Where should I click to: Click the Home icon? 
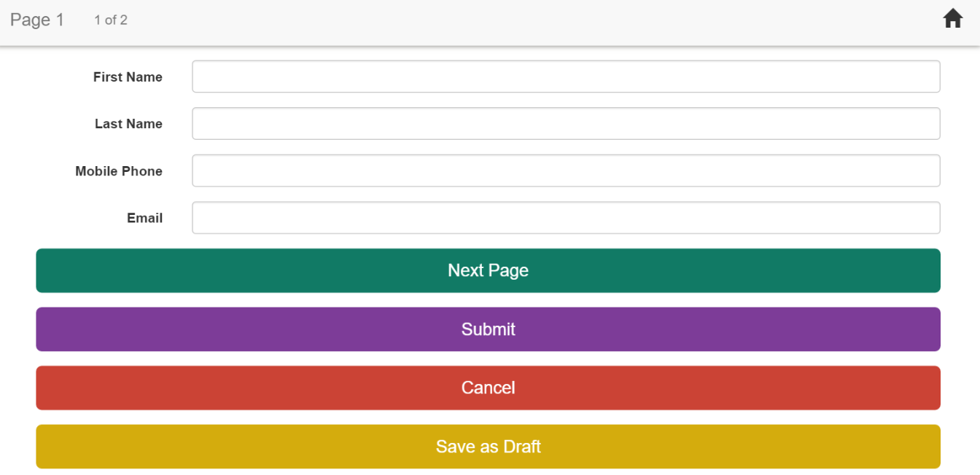[952, 19]
